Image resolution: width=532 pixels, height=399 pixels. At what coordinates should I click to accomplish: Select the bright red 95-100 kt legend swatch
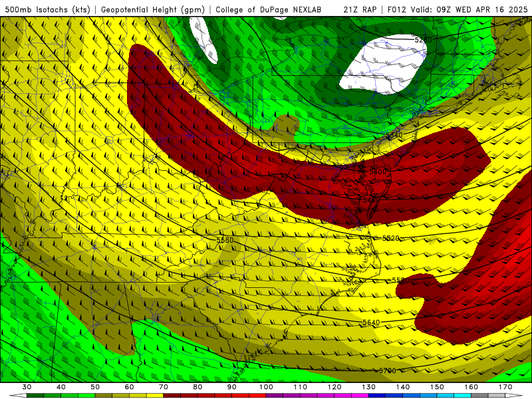(257, 396)
